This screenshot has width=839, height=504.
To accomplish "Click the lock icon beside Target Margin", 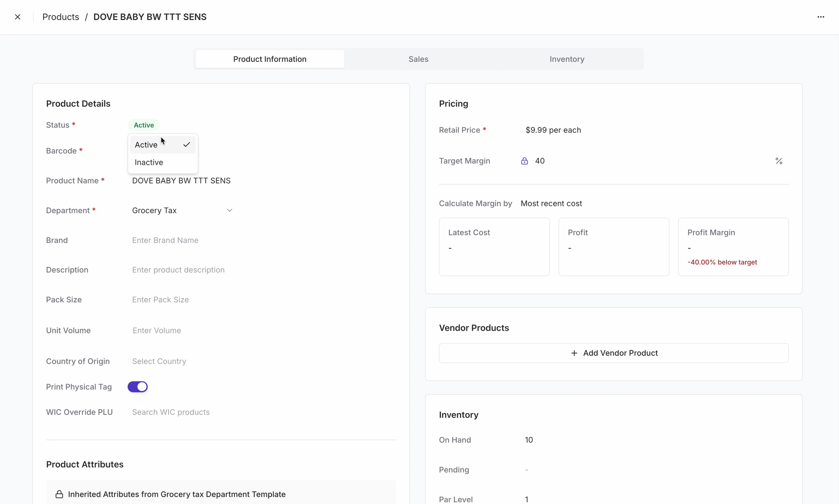I will [x=524, y=161].
